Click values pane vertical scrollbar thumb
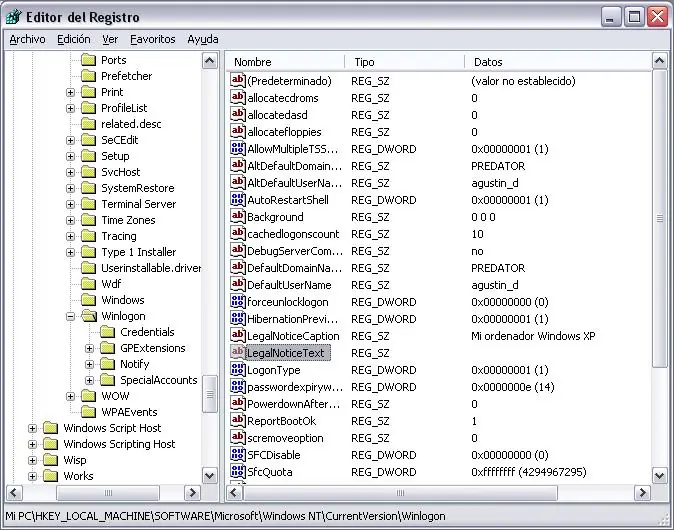Image resolution: width=674 pixels, height=530 pixels. 659,218
